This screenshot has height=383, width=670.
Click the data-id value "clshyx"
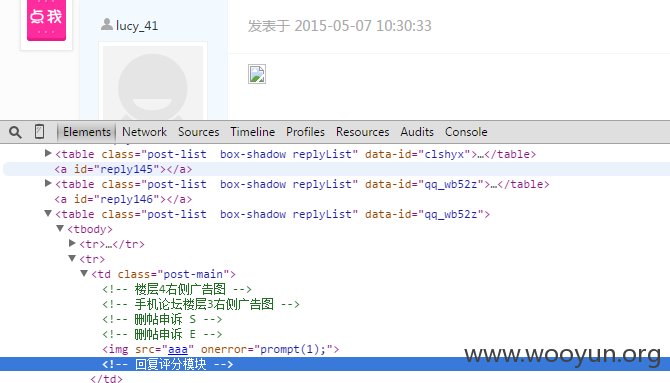(x=444, y=154)
